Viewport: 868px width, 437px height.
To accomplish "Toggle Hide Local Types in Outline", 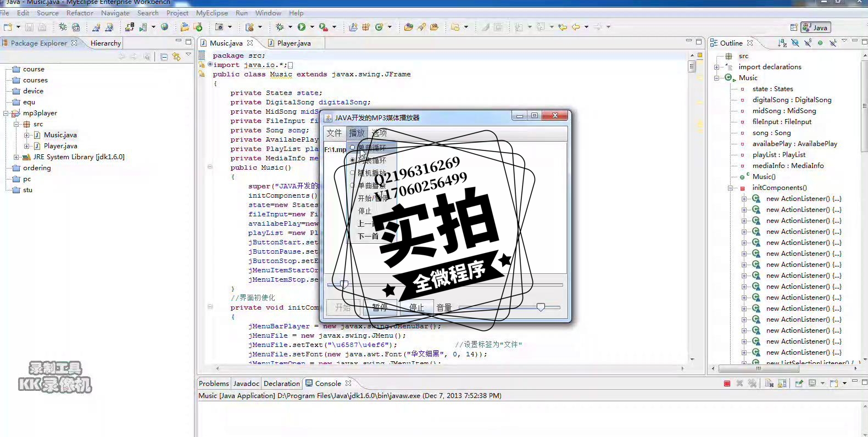I will click(833, 43).
